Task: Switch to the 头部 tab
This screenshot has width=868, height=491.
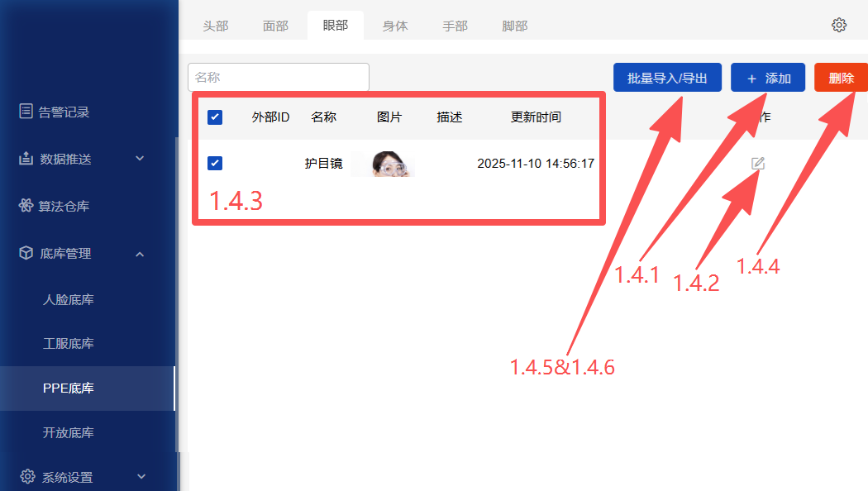Action: [216, 26]
